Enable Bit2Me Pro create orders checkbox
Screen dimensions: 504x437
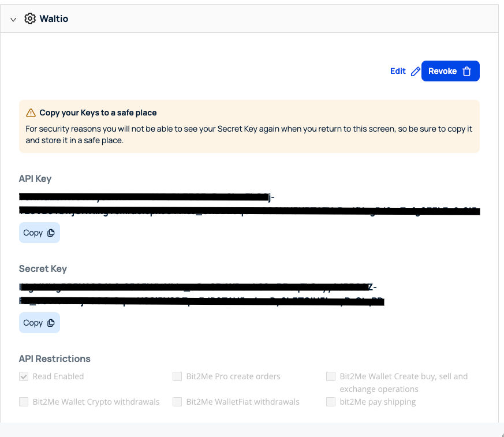tap(177, 376)
